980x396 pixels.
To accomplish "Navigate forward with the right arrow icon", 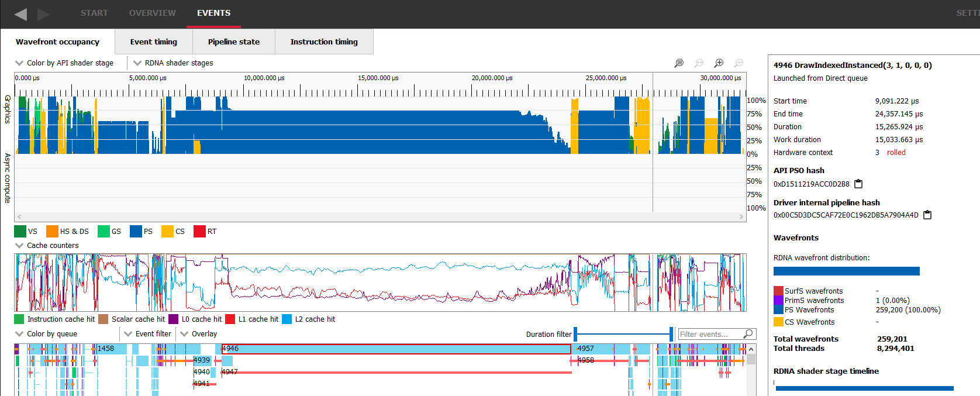I will (44, 14).
